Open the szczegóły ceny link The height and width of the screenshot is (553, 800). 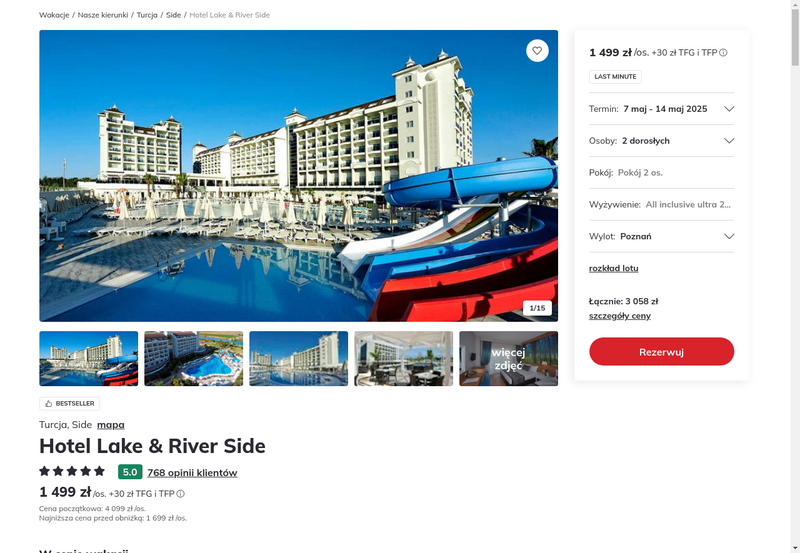(620, 316)
